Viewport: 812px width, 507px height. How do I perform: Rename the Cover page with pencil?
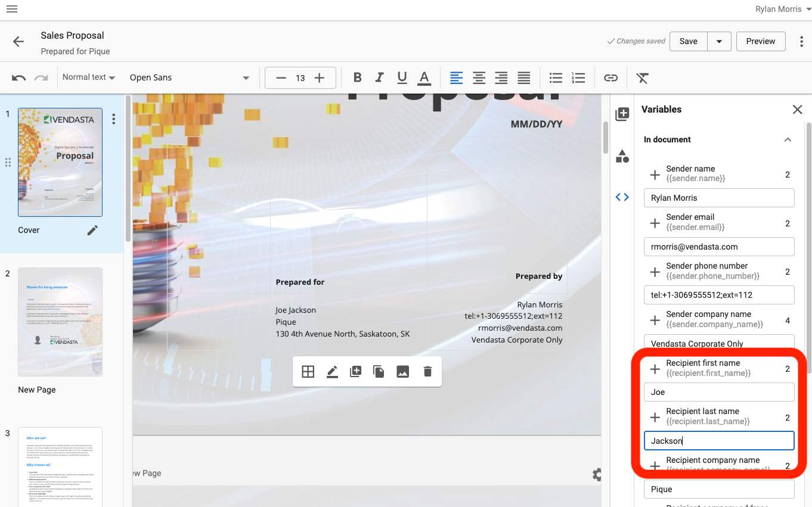click(x=92, y=230)
